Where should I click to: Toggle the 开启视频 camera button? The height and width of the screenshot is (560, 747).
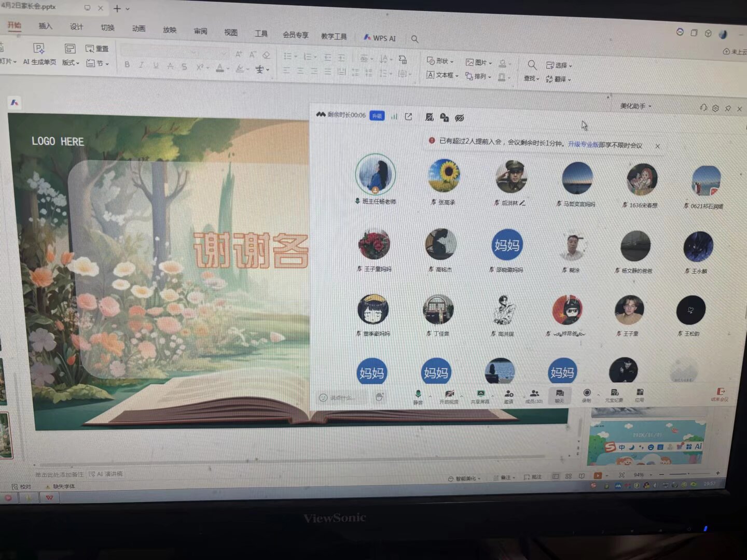click(449, 395)
